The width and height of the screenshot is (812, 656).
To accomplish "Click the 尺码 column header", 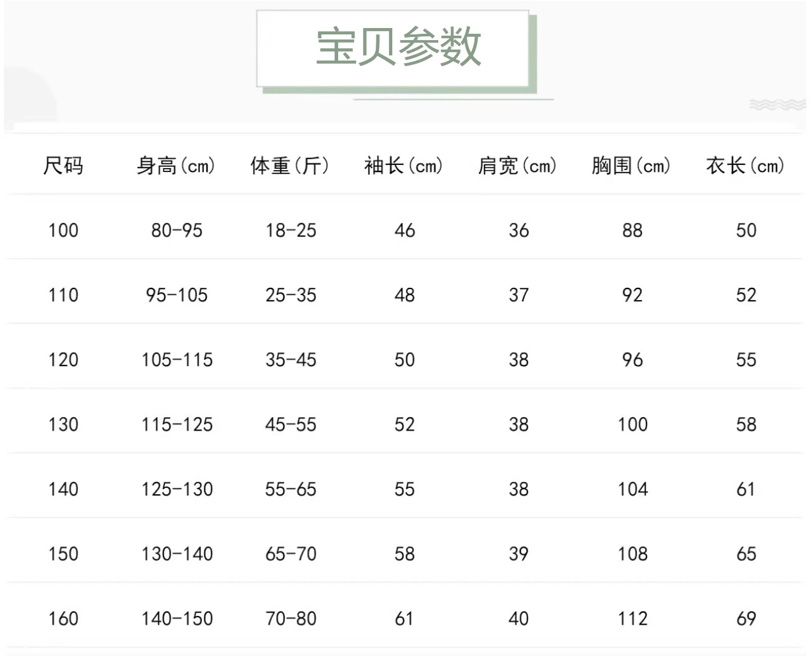I will coord(63,166).
